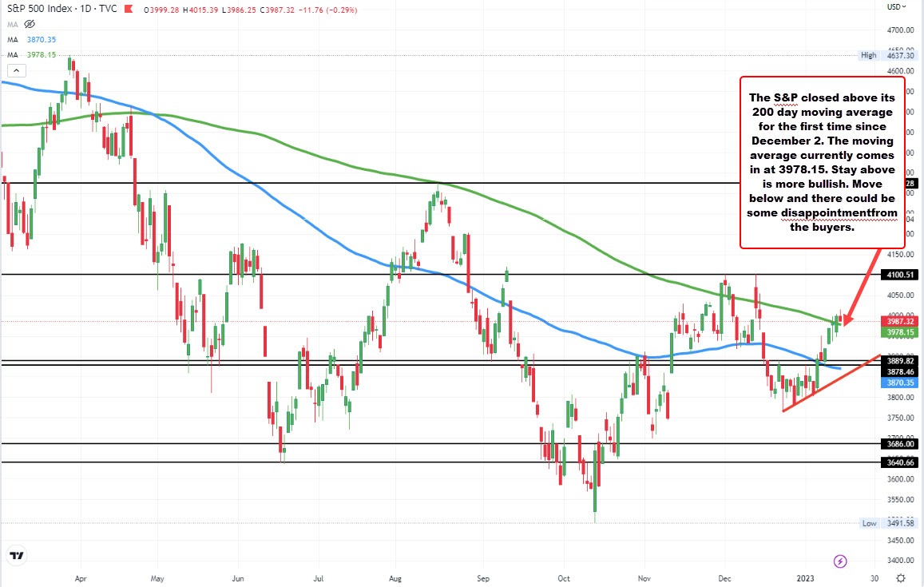Image resolution: width=924 pixels, height=587 pixels.
Task: Select the MA 3870.35 indicator legend
Action: pyautogui.click(x=32, y=39)
